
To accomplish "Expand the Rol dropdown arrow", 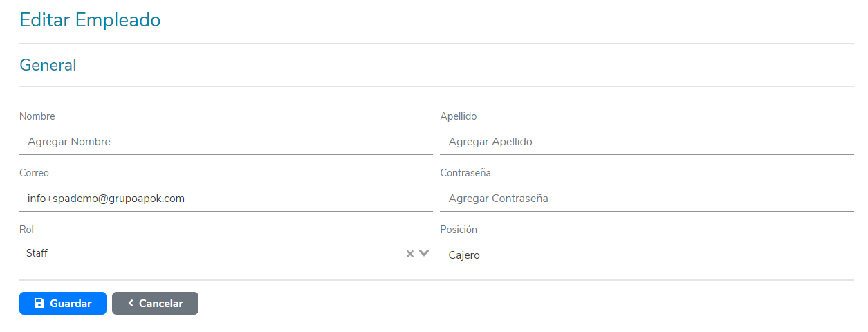I will 424,253.
